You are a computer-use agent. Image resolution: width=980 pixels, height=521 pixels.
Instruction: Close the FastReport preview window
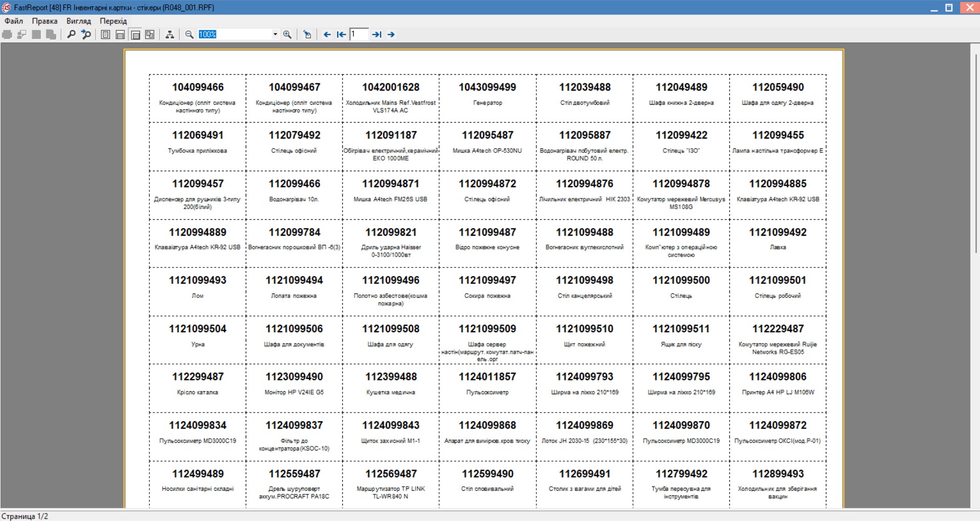(x=969, y=7)
